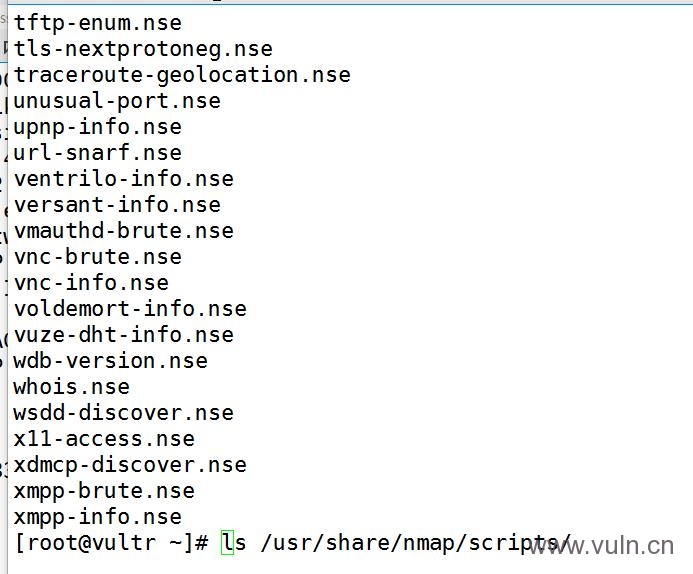Click the upnp-info.nse entry
Viewport: 693px width, 574px height.
[98, 127]
